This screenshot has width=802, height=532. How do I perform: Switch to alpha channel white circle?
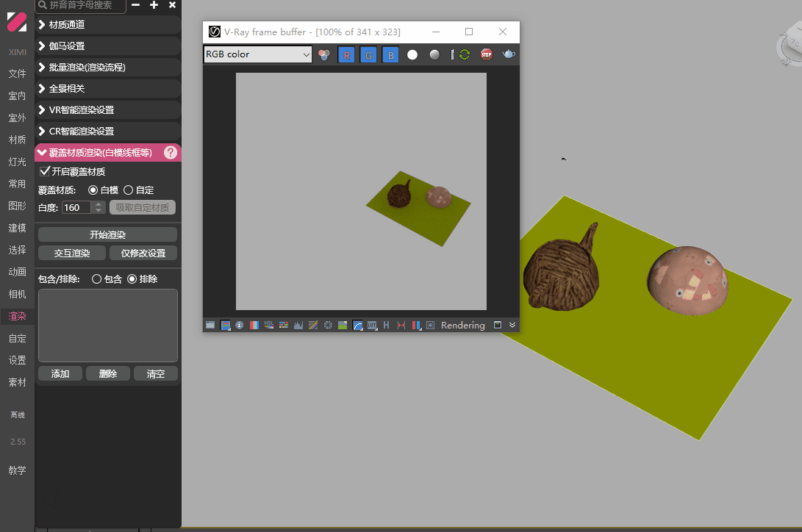point(412,54)
